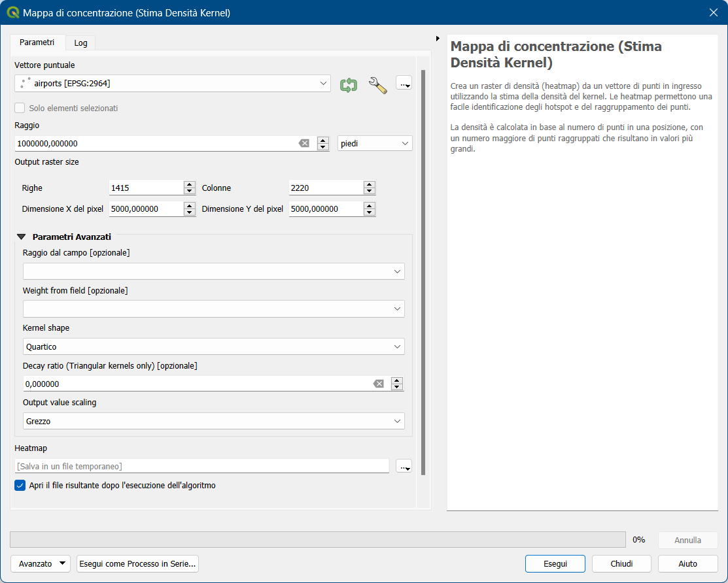Enable Solo elementi selezionati checkbox

[x=20, y=108]
